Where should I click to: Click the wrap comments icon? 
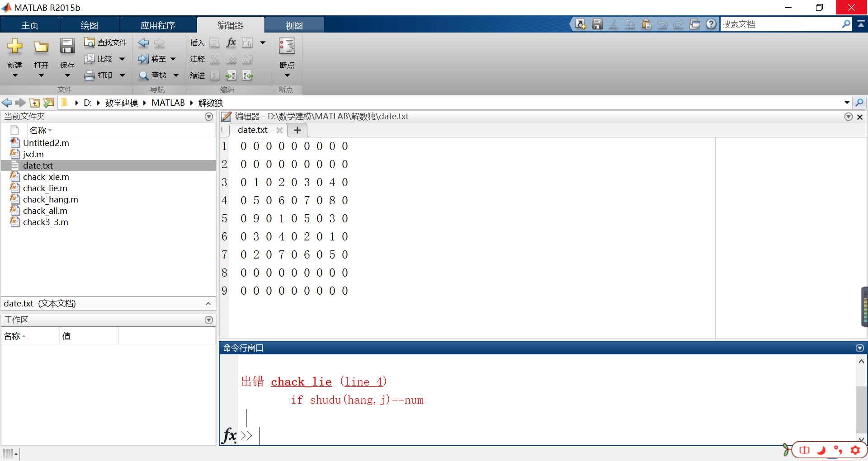(247, 59)
